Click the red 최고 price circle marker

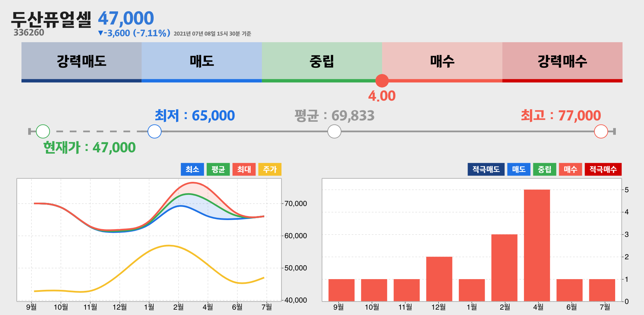[601, 131]
